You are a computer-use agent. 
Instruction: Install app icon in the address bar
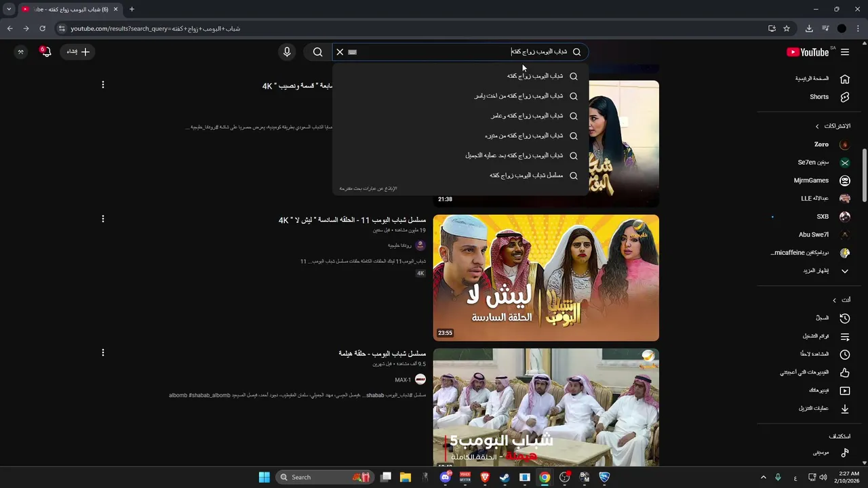[772, 28]
